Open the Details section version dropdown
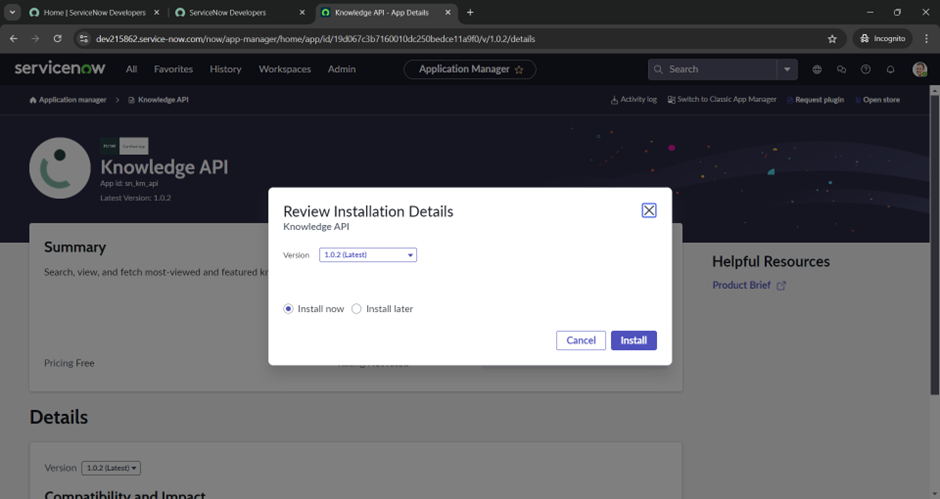 (111, 468)
